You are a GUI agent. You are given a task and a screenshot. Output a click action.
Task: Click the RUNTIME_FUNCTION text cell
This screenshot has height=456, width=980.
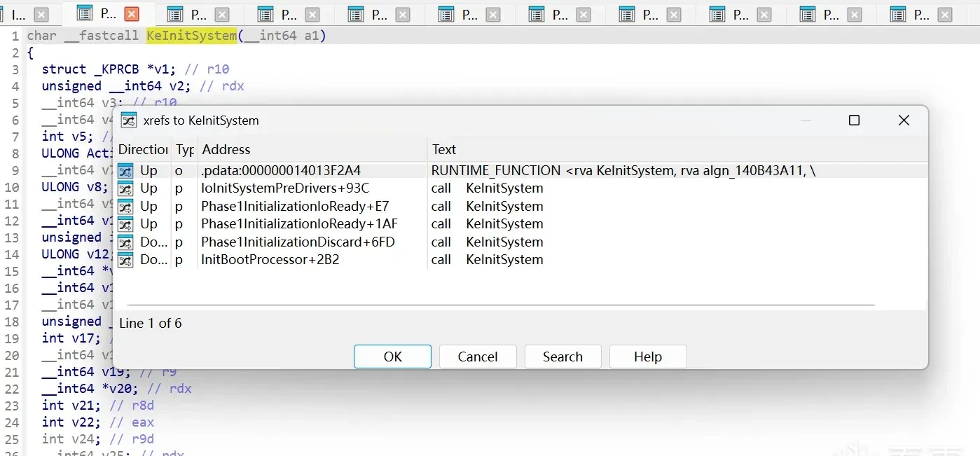(x=623, y=170)
